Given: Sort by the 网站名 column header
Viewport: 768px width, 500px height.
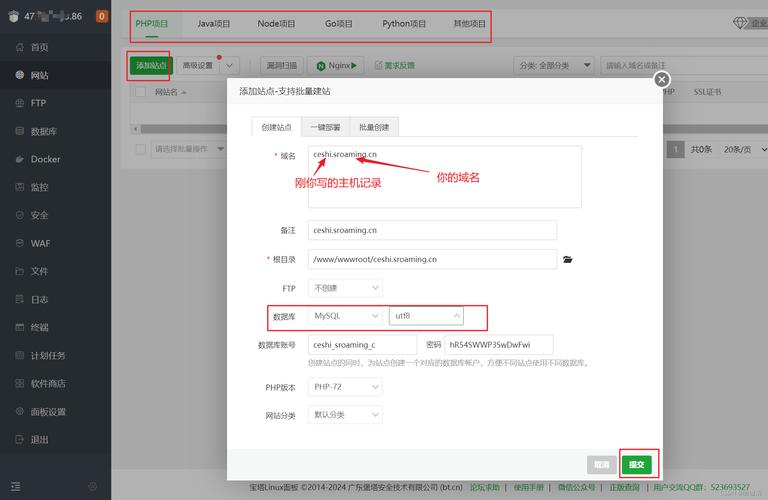Looking at the screenshot, I should (x=170, y=92).
